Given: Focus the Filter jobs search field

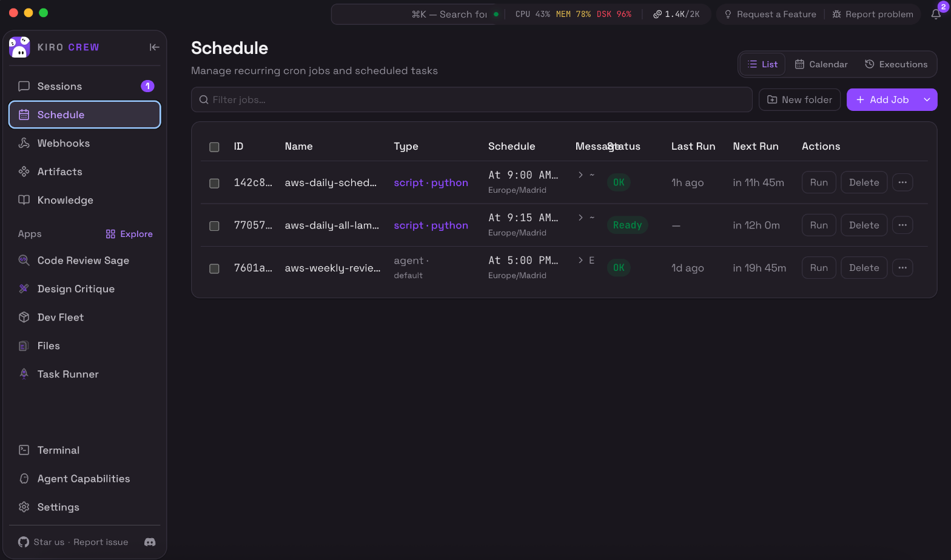Looking at the screenshot, I should point(472,99).
